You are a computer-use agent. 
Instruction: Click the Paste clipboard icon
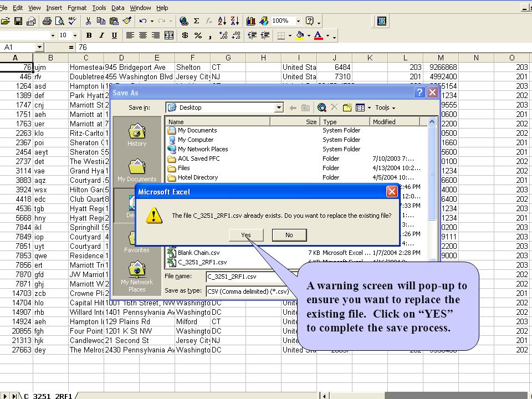click(114, 21)
